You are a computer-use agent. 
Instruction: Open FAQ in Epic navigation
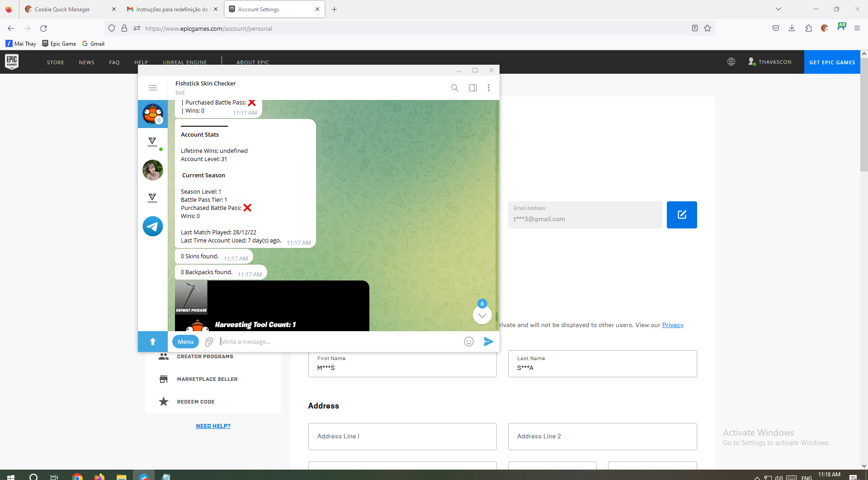[114, 62]
